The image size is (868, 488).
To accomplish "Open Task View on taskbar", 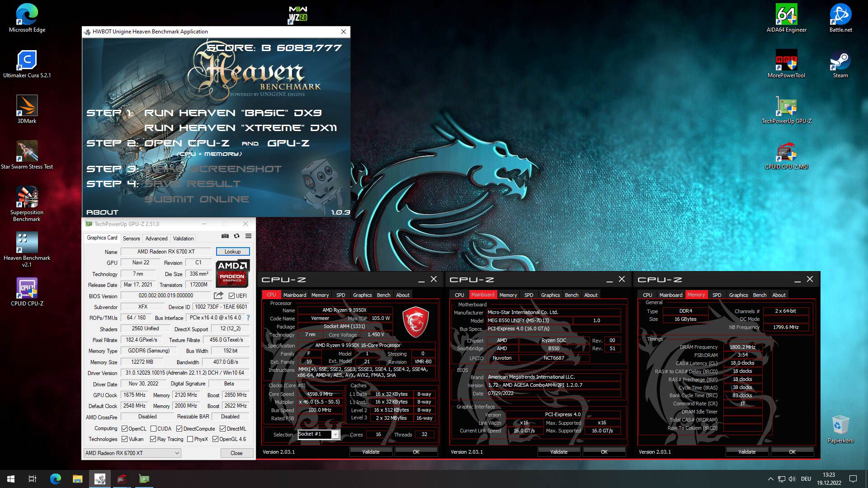I will tap(33, 479).
